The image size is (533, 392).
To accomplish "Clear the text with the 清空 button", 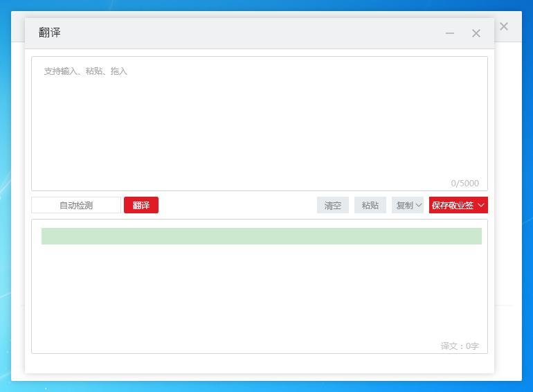I will [x=333, y=205].
